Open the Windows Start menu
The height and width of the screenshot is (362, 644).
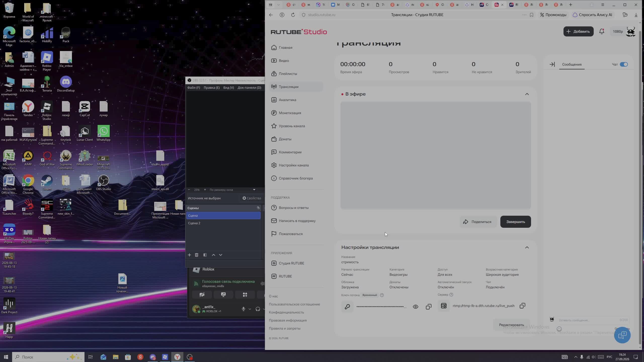pos(6,357)
